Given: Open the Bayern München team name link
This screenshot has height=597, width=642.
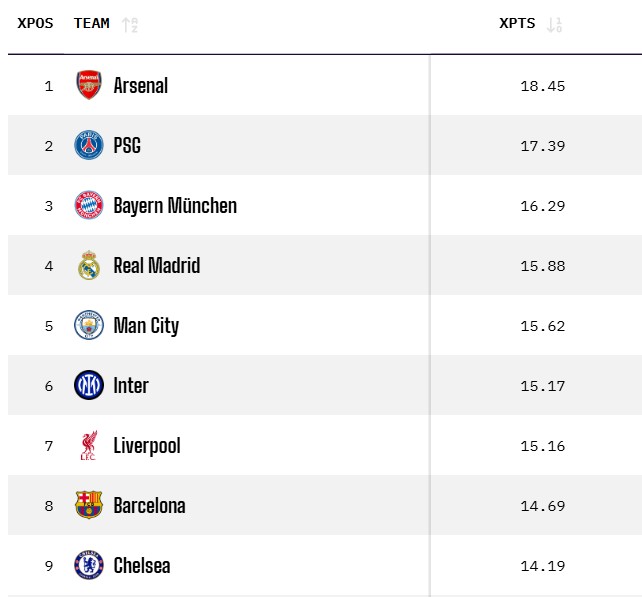Looking at the screenshot, I should pyautogui.click(x=175, y=206).
